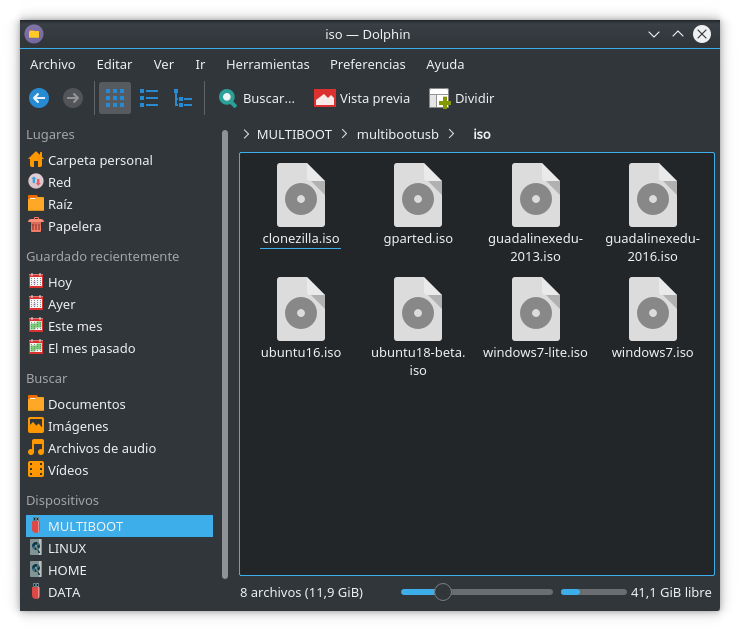Open the Buscar search tool
Screen dimensions: 740x631
257,98
